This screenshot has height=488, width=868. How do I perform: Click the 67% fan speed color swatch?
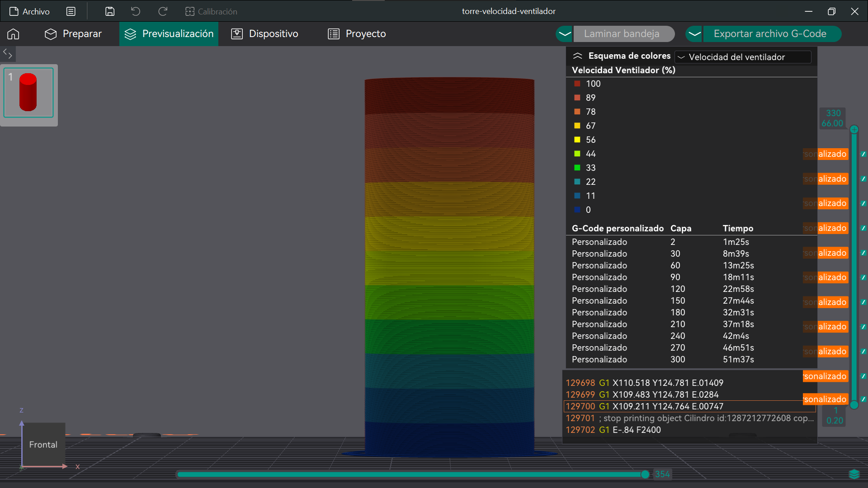pyautogui.click(x=577, y=126)
